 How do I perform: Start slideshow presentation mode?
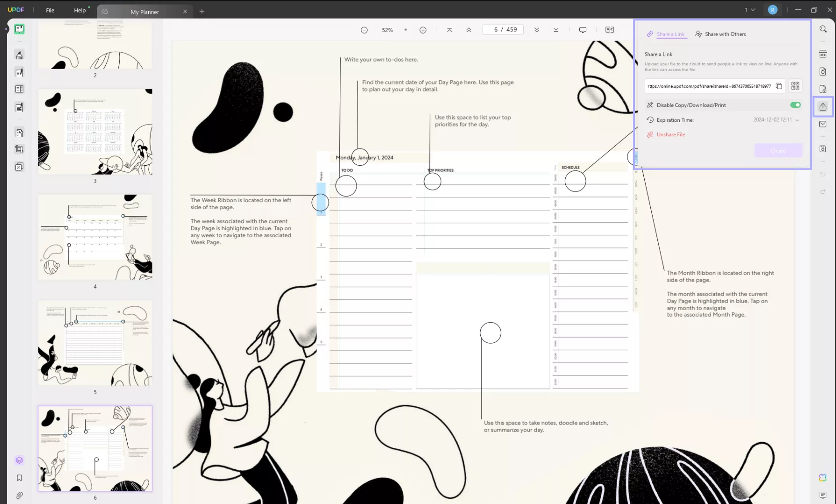tap(583, 30)
